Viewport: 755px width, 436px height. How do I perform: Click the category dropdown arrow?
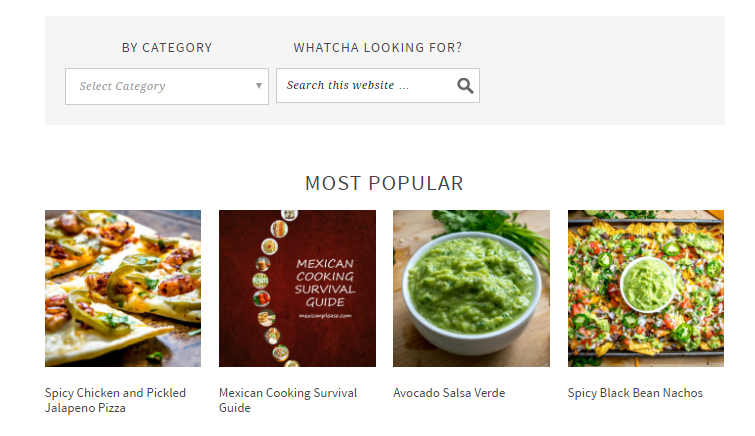tap(258, 86)
